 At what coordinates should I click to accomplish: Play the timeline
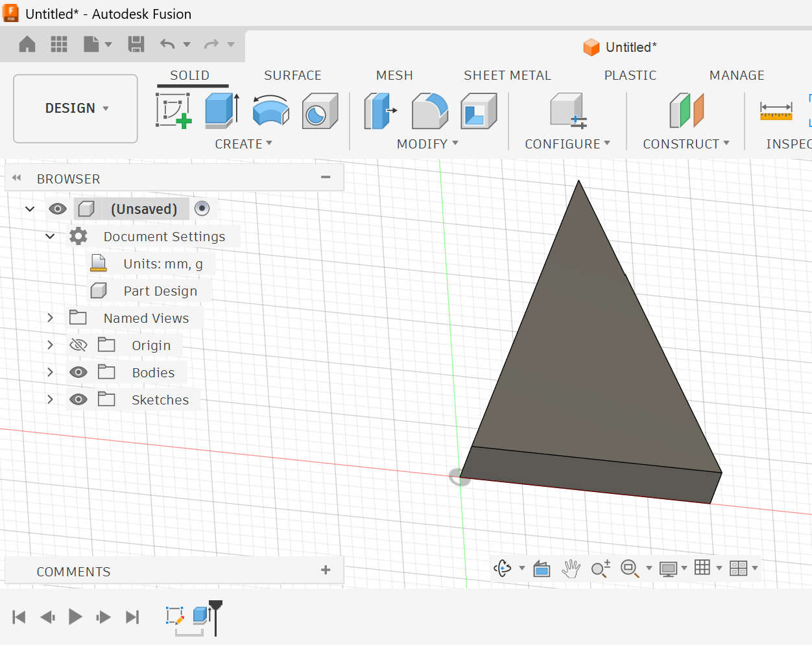75,616
